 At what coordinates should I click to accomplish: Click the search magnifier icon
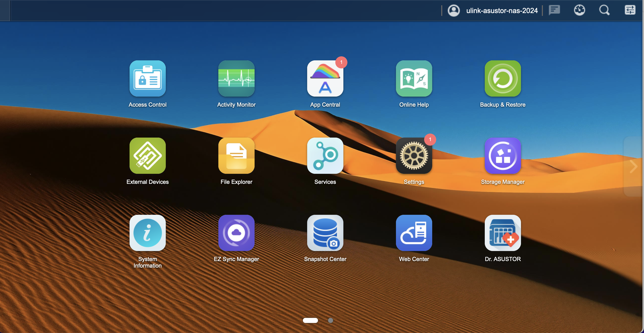click(x=604, y=11)
